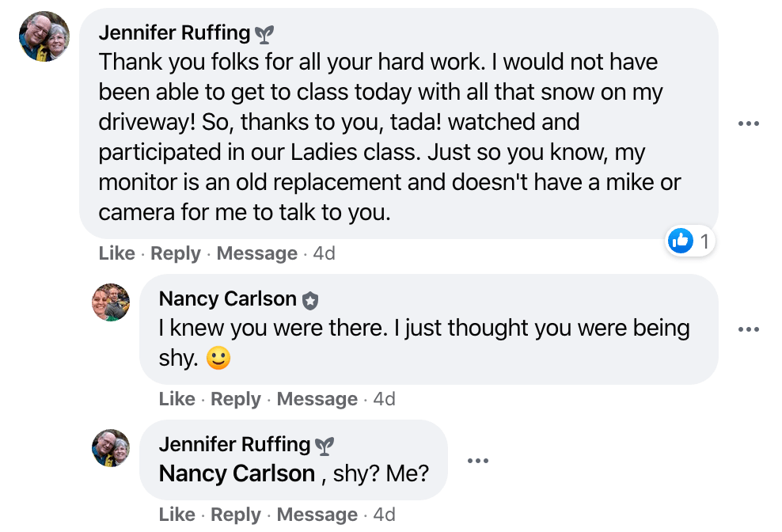Viewport: 782px width, 532px height.
Task: Open Jennifer Ruffing's top comment avatar
Action: (x=44, y=36)
